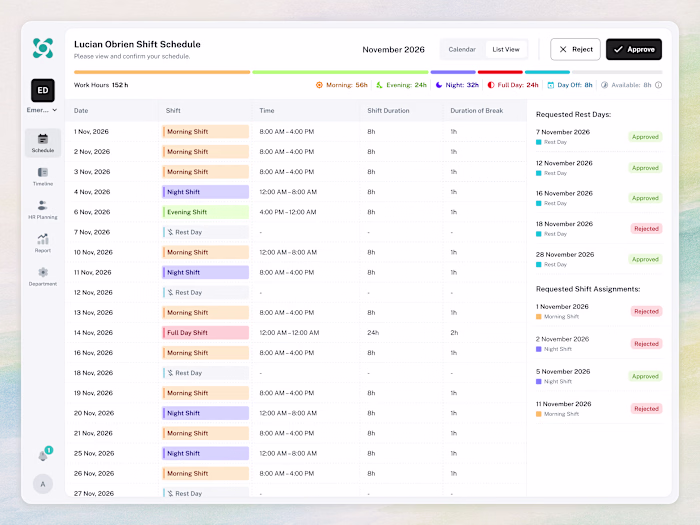Click Rest Day icon on 18 Nov row

170,373
